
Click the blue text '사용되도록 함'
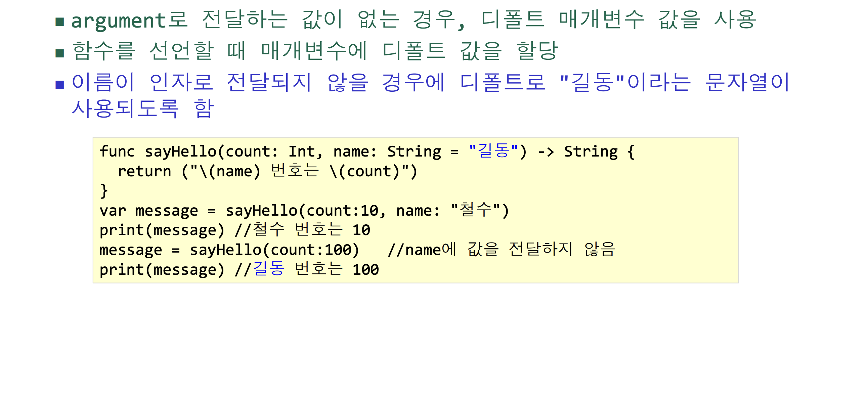tap(142, 108)
